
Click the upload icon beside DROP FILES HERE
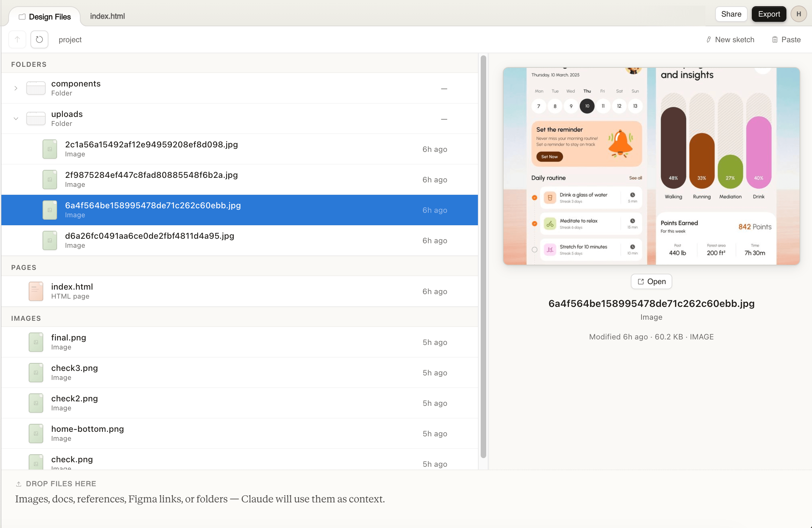[x=18, y=483]
